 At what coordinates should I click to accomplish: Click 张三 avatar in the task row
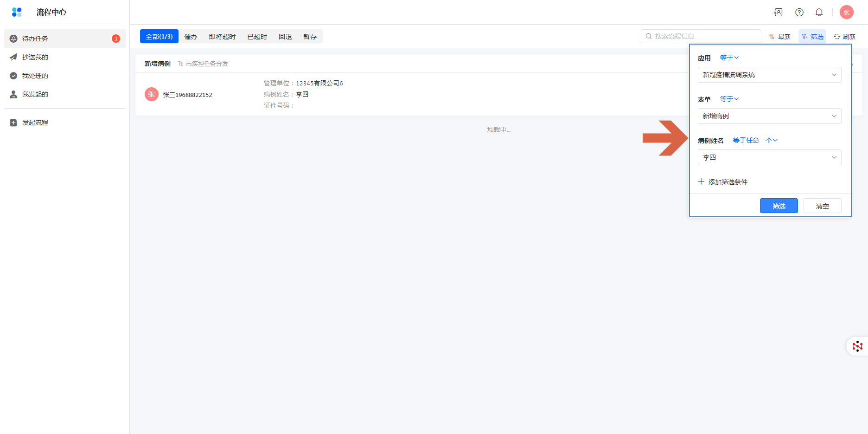point(152,94)
